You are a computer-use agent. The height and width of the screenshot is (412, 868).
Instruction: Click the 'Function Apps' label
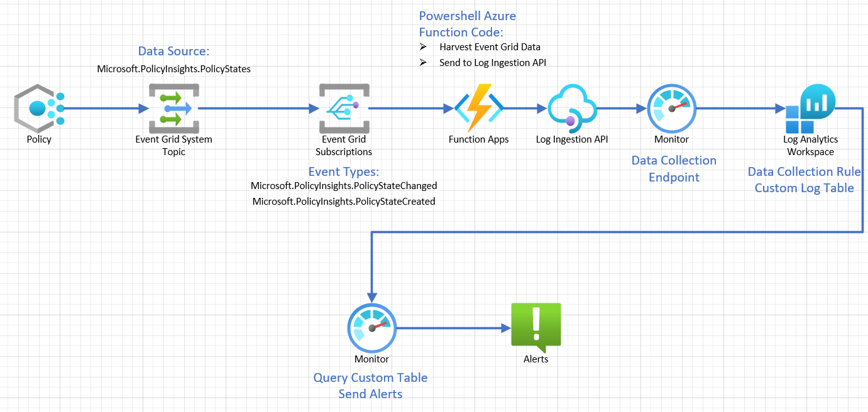click(479, 139)
